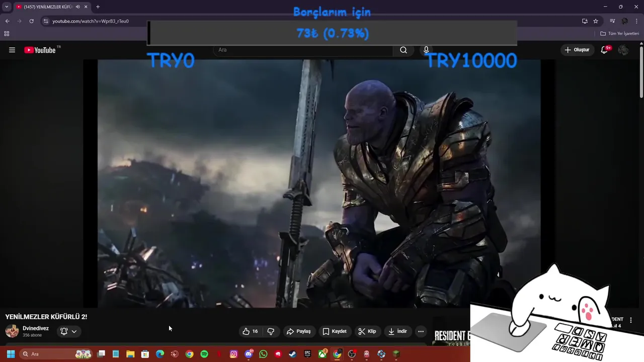The height and width of the screenshot is (362, 644).
Task: Open Epic Games Launcher from taskbar
Action: pyautogui.click(x=307, y=354)
